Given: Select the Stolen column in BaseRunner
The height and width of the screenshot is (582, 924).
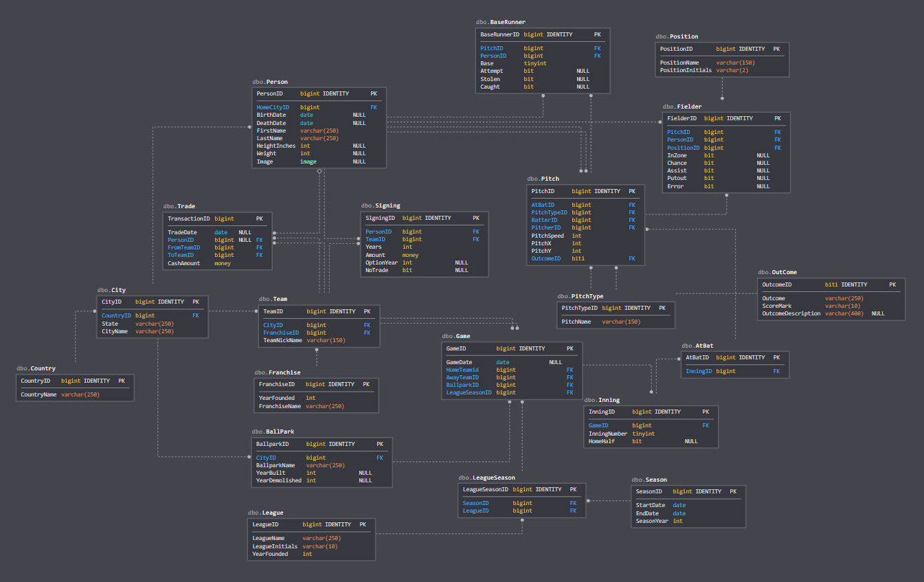Looking at the screenshot, I should (542, 79).
